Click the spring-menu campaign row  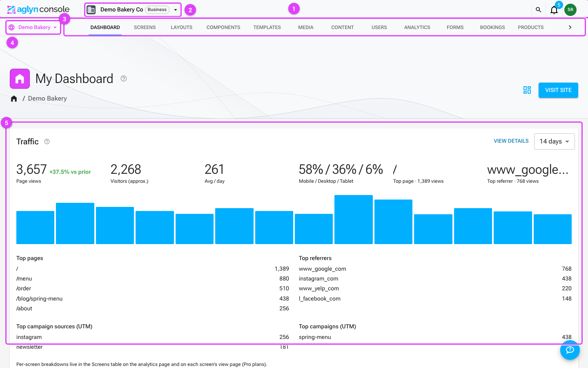[x=435, y=337]
